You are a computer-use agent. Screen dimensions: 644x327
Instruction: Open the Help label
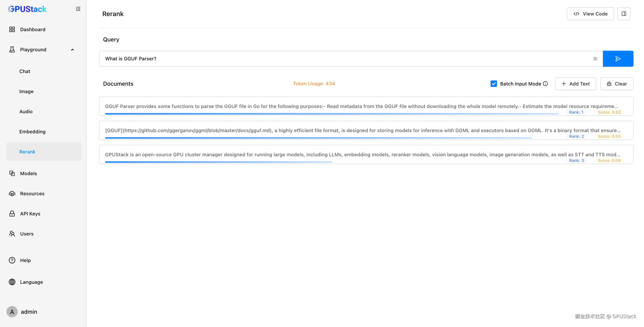(x=26, y=260)
